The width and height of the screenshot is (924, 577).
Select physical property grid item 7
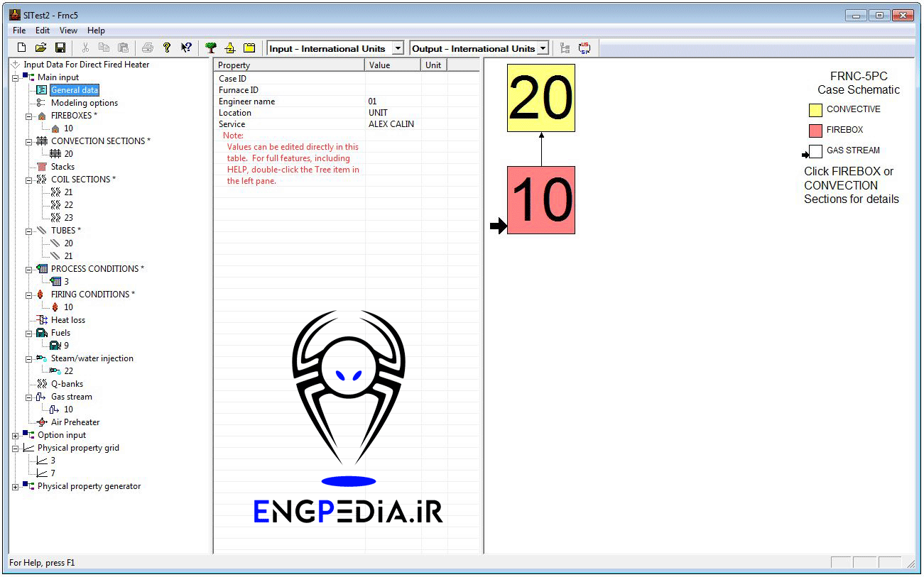[x=53, y=473]
